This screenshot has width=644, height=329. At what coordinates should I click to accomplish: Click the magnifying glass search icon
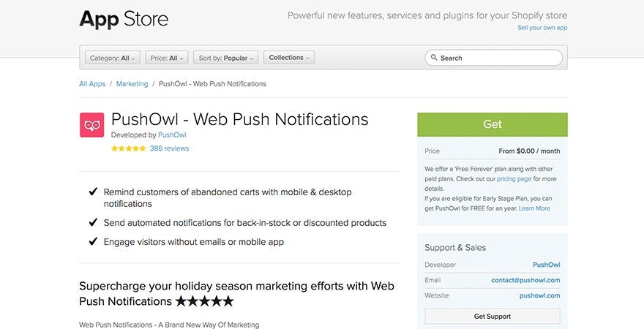tap(434, 58)
